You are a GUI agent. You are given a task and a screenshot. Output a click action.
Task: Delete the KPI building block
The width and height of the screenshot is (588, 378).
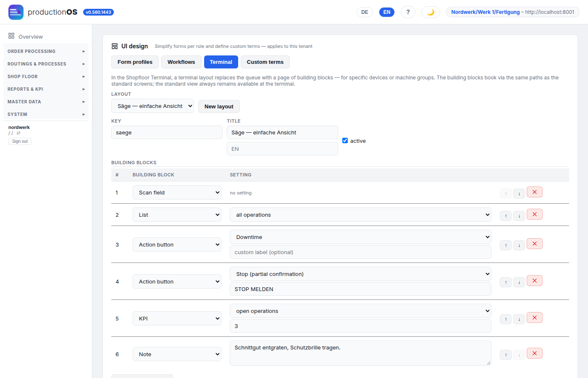(535, 318)
